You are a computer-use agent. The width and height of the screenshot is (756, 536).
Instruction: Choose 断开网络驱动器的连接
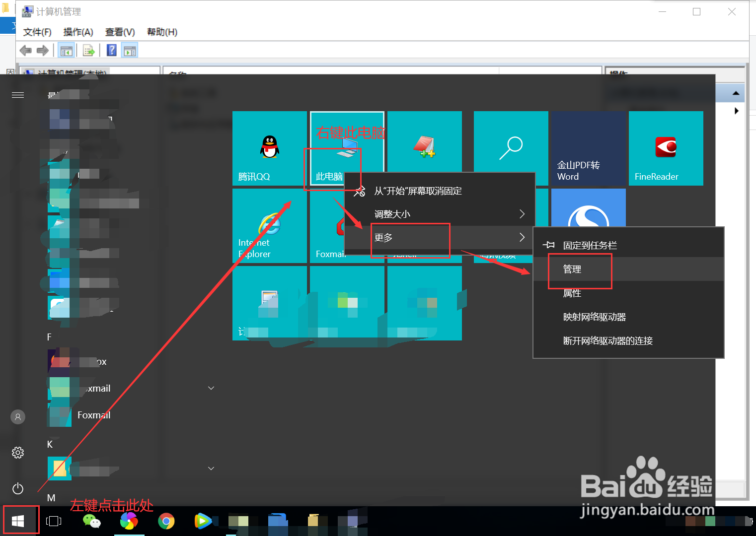click(628, 341)
